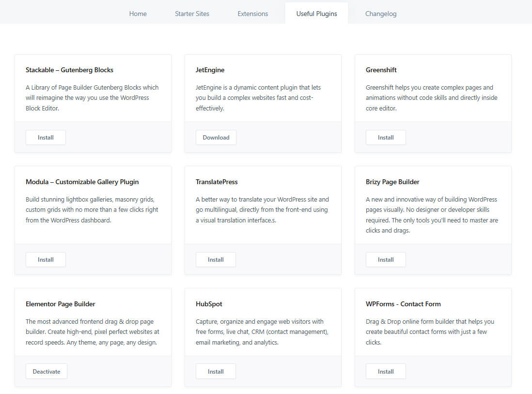The width and height of the screenshot is (532, 394).
Task: Click Brizy description about building WordPress pages visually
Action: coord(432,215)
